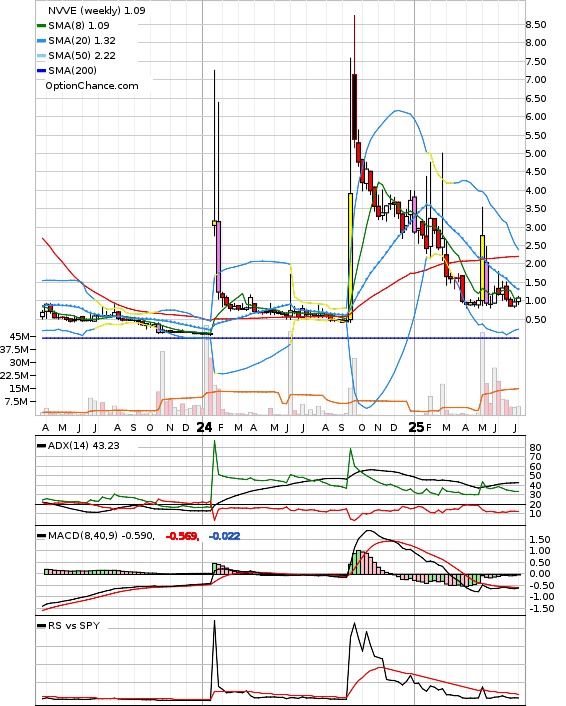
Task: Click the year 25 marker on time axis
Action: [416, 427]
